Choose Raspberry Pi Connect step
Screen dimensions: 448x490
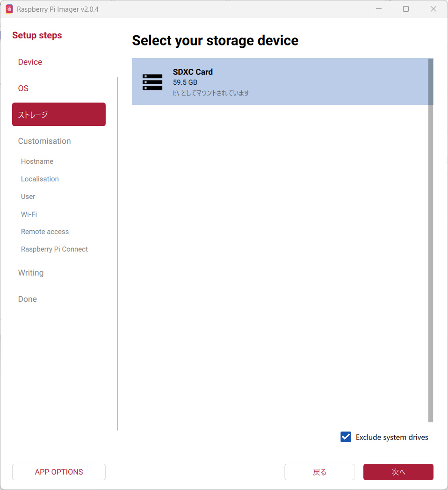pyautogui.click(x=54, y=249)
